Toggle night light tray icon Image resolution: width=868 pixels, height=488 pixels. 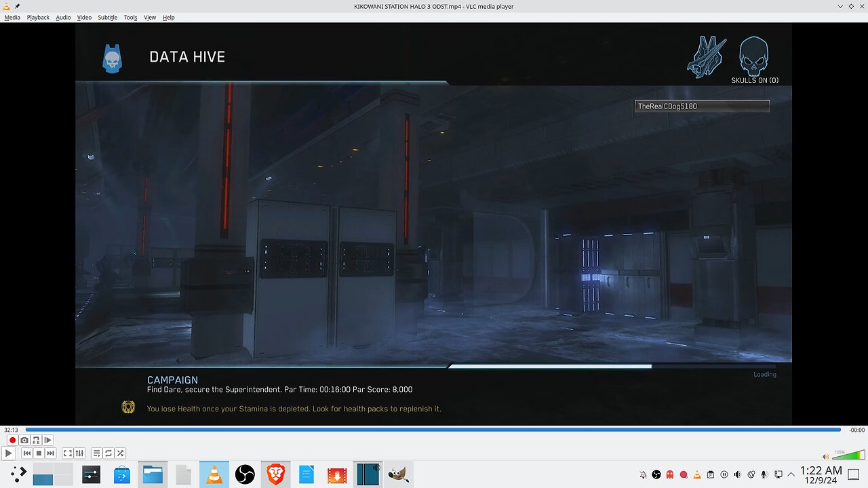pos(751,474)
